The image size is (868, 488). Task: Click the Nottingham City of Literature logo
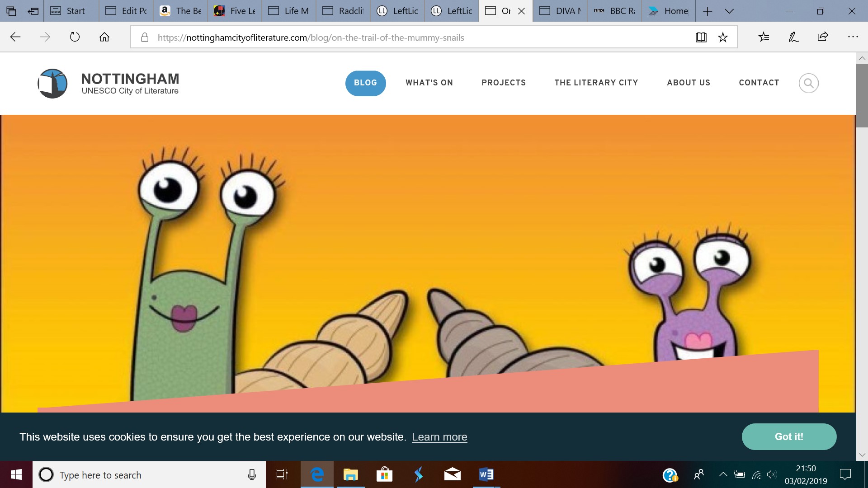[108, 84]
